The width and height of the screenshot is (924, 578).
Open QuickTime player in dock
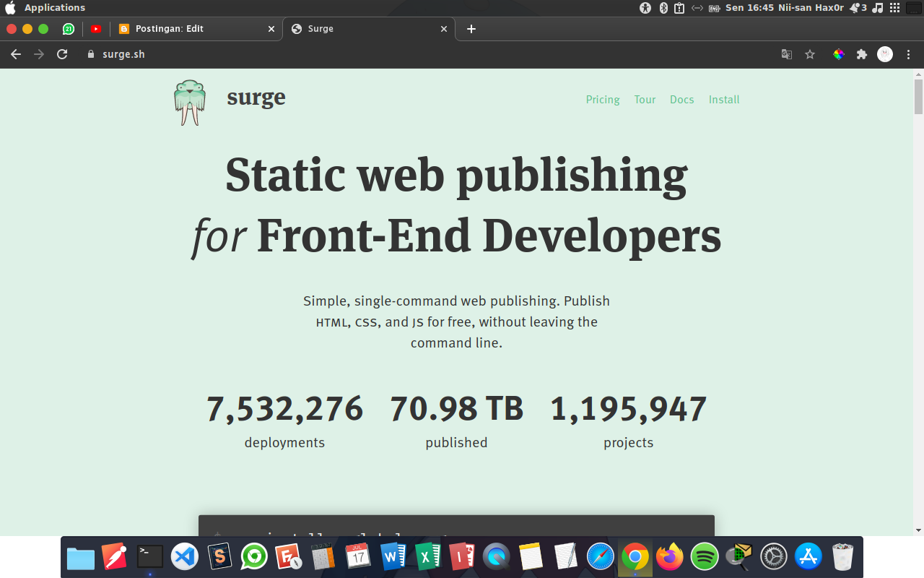(497, 557)
